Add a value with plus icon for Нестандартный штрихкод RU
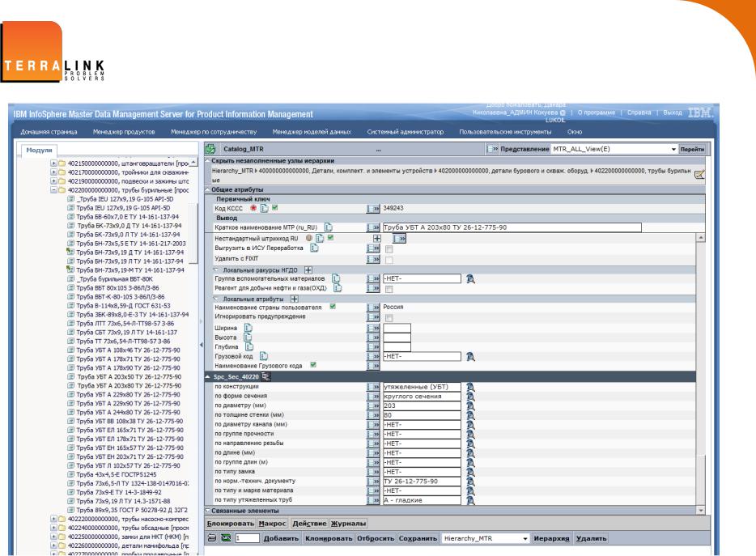This screenshot has height=556, width=756. (377, 238)
